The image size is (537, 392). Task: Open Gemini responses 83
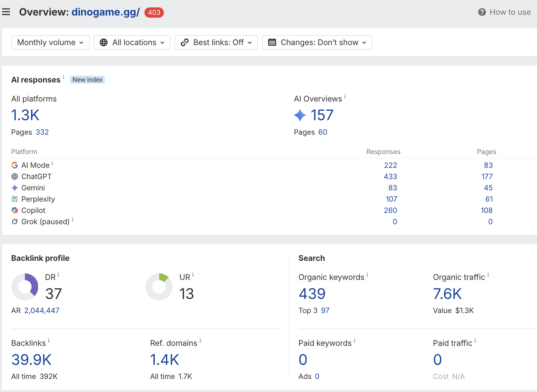393,188
